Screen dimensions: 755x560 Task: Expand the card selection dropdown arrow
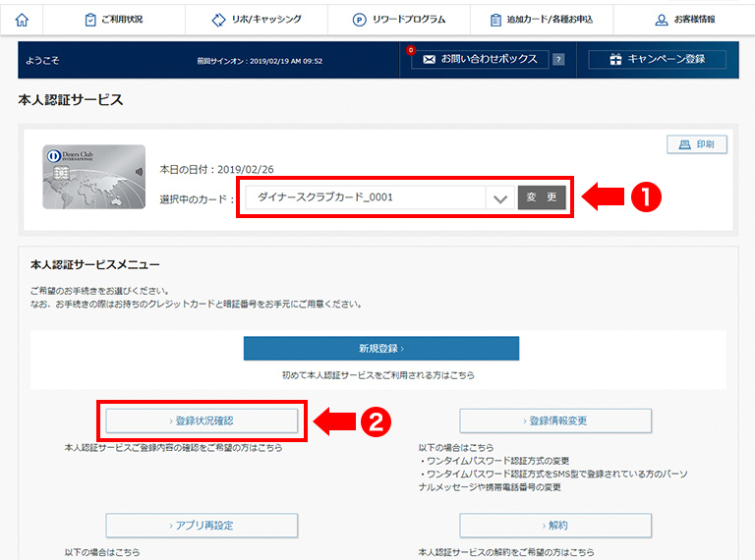pos(500,198)
